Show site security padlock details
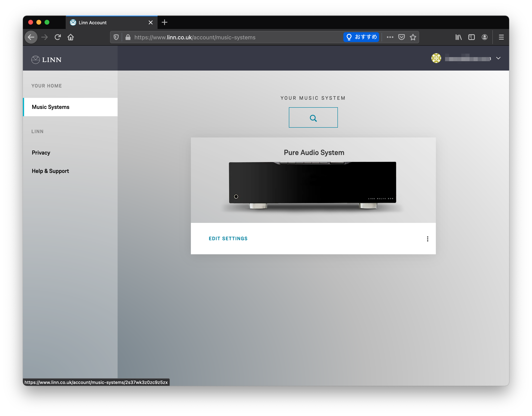Viewport: 532px width, 416px height. (x=128, y=37)
